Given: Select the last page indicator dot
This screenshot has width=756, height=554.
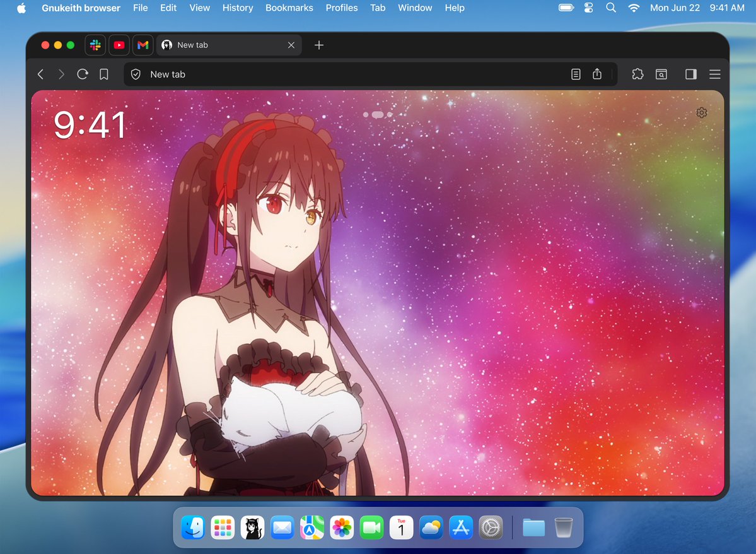Looking at the screenshot, I should coord(390,114).
